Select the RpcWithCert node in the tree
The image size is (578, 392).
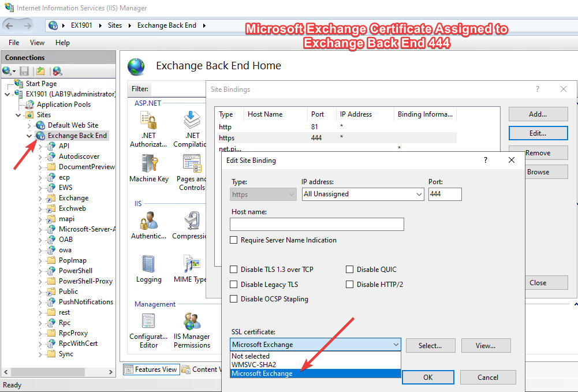pyautogui.click(x=78, y=344)
